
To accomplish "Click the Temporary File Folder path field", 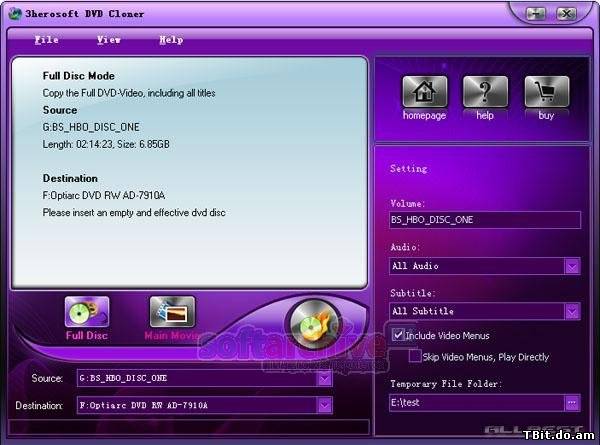I will click(477, 403).
